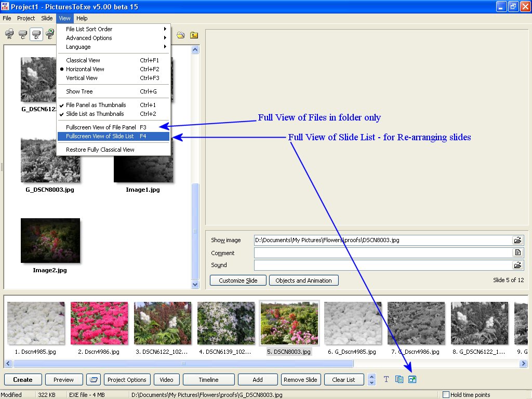This screenshot has width=532, height=399.
Task: Select Horizontal View layout option
Action: coord(113,69)
